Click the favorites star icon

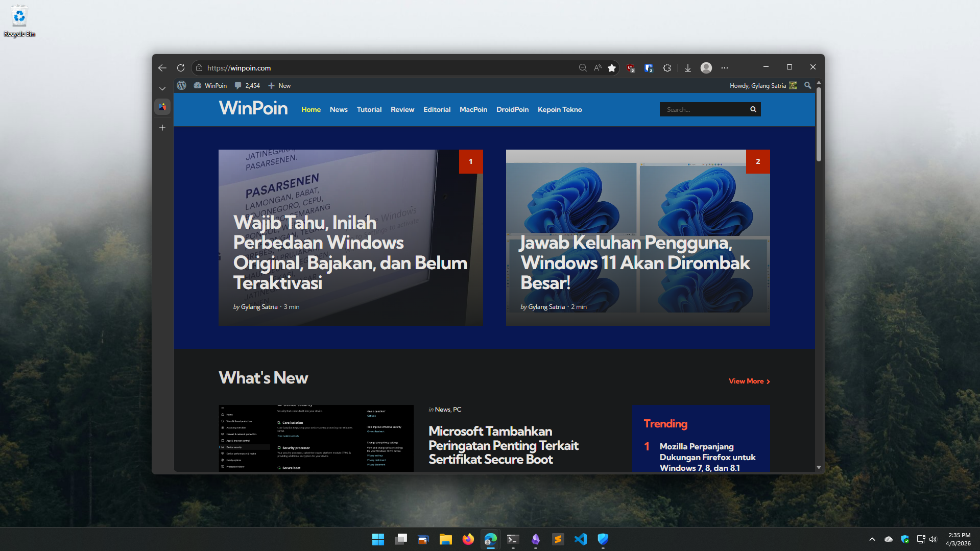tap(612, 68)
